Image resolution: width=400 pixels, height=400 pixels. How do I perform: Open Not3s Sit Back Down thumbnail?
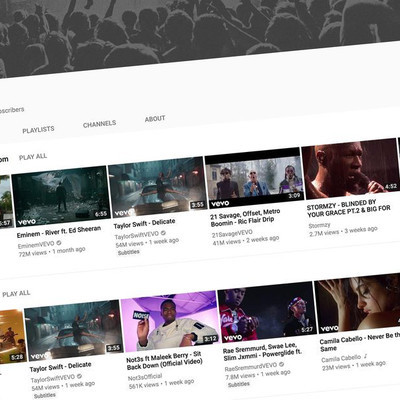tap(170, 321)
